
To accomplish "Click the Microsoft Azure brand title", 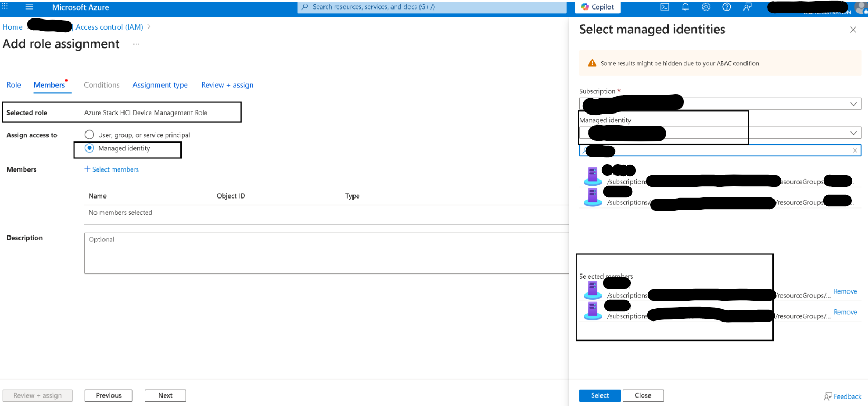I will [80, 7].
